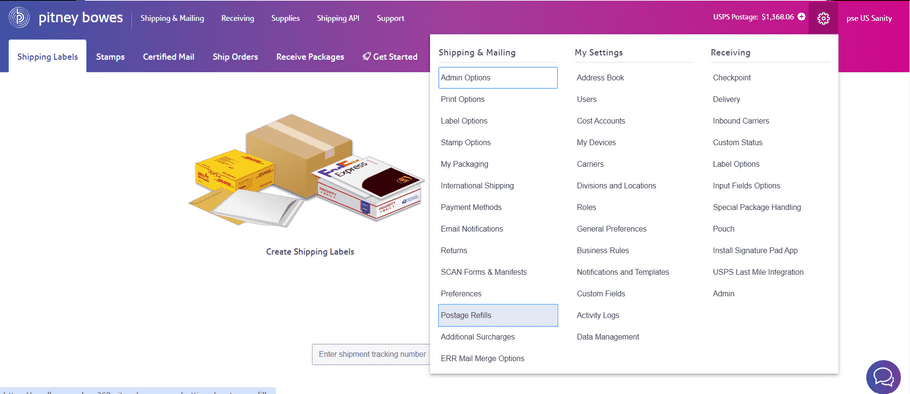910x394 pixels.
Task: Click the Pitney Bowes logo icon
Action: click(19, 18)
